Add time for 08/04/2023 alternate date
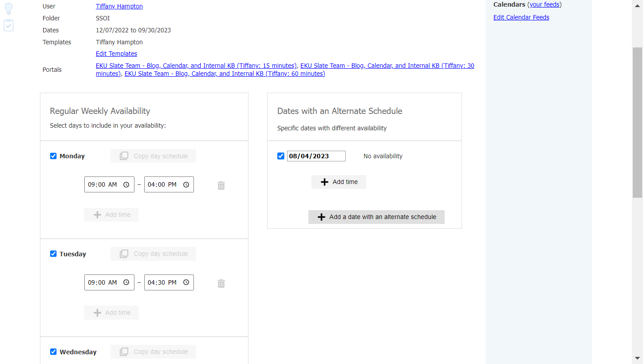 (x=339, y=182)
